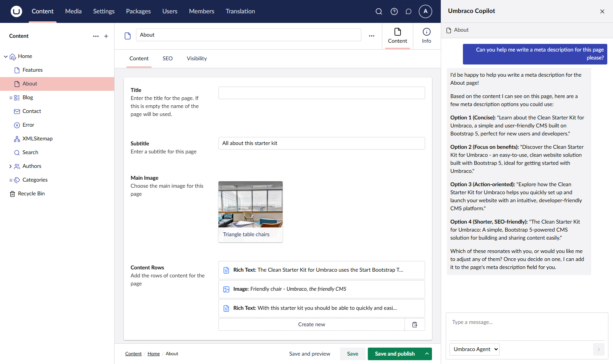Screen dimensions: 613x364
Task: Click the Umbraco logo icon
Action: tap(16, 11)
